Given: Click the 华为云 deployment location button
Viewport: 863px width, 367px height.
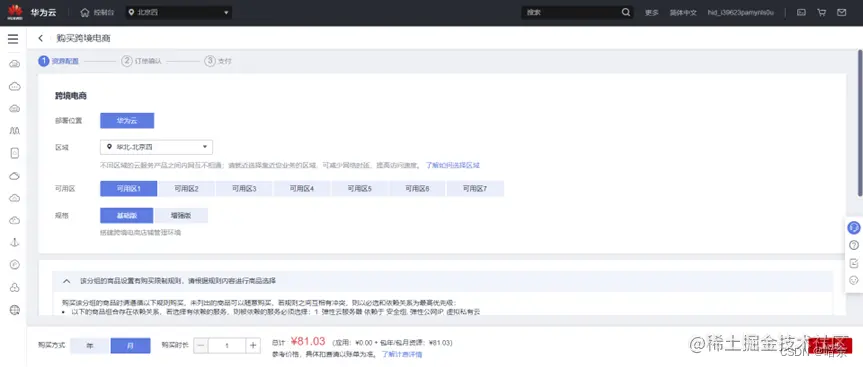Looking at the screenshot, I should pyautogui.click(x=127, y=120).
